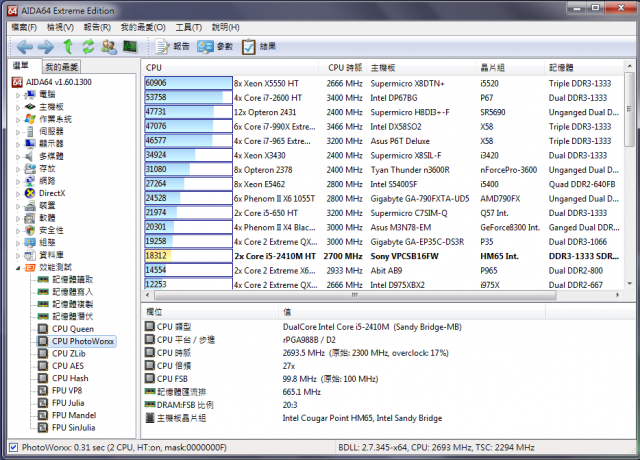The width and height of the screenshot is (640, 460).
Task: Click the highlighted 18312 score bar
Action: click(x=189, y=256)
